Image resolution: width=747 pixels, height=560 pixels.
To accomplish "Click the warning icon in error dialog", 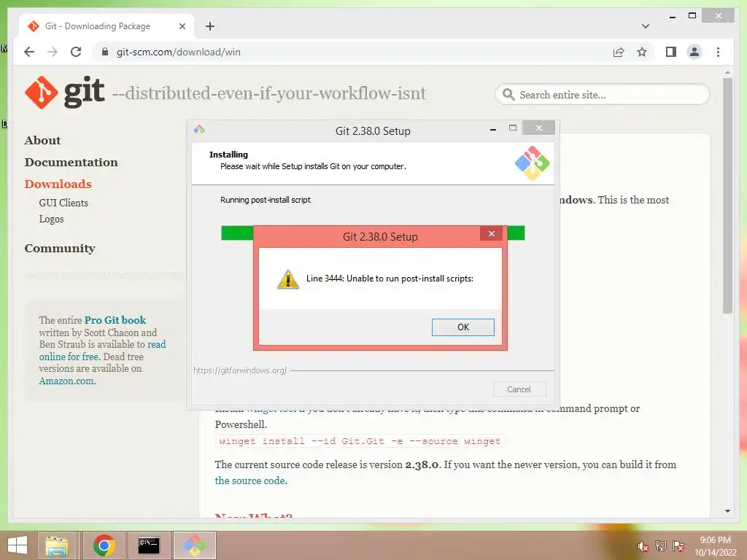I will pos(287,279).
